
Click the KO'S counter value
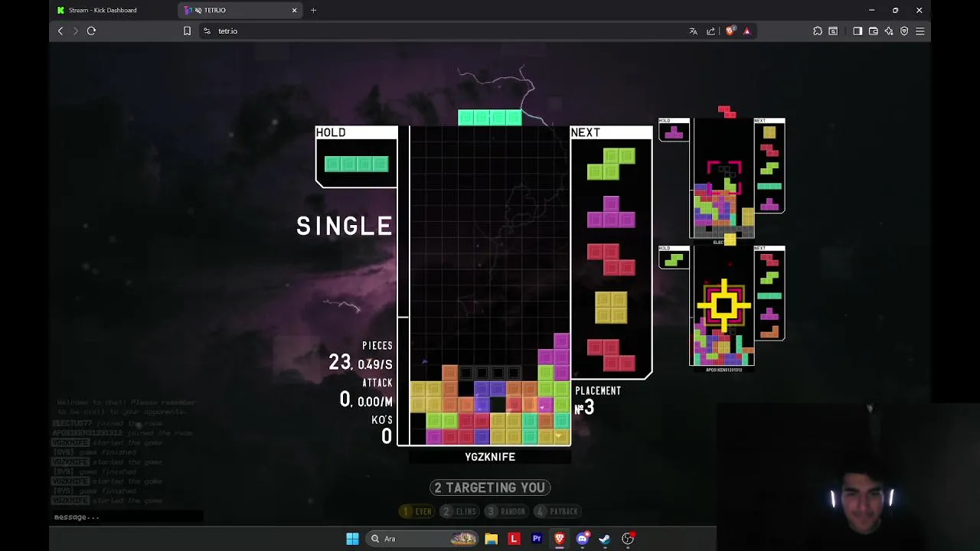387,436
